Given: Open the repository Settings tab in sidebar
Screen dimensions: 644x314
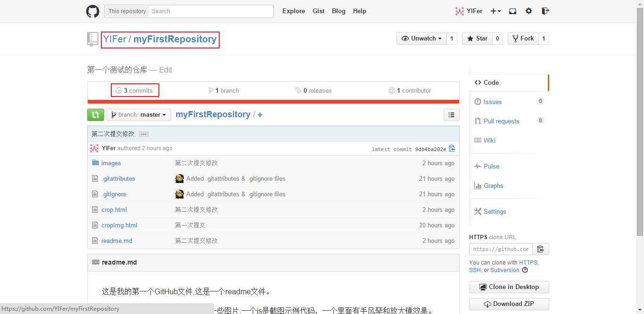Looking at the screenshot, I should pyautogui.click(x=509, y=211).
